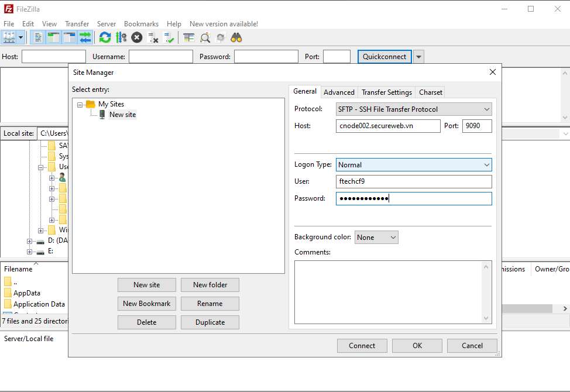
Task: Collapse the My Sites tree node
Action: click(80, 105)
